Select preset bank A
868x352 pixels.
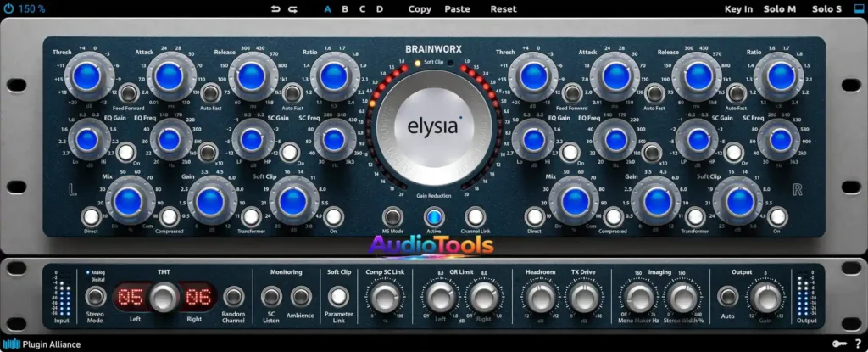tap(328, 8)
